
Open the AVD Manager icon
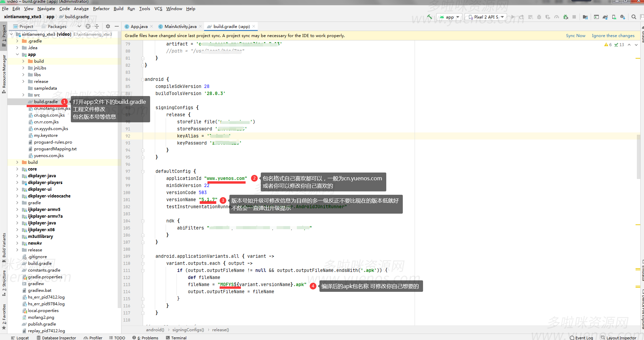[x=614, y=17]
